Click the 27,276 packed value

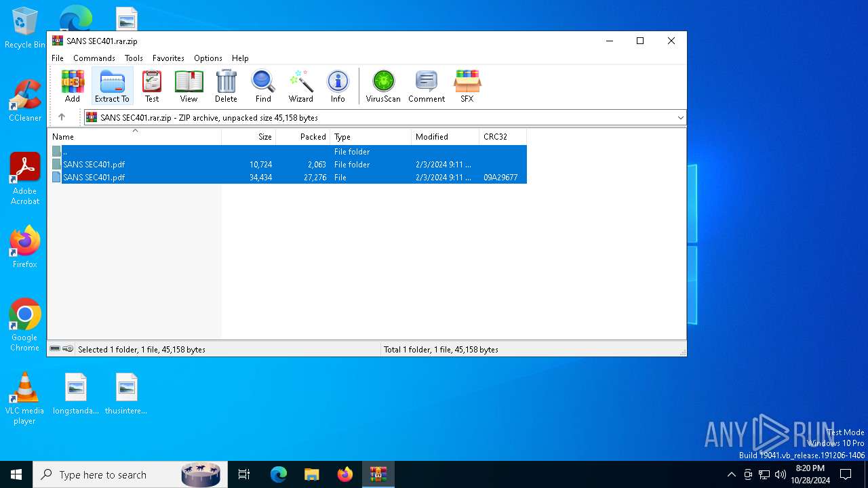point(315,178)
